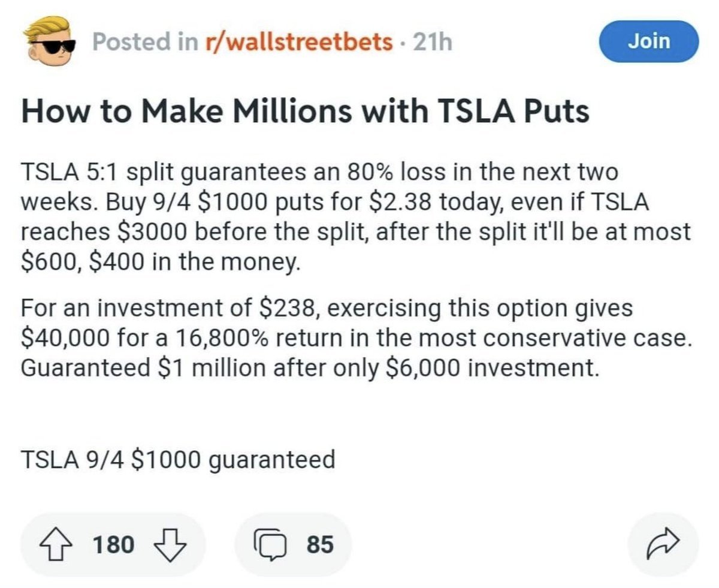
Task: Upvote the TSLA Puts post
Action: [x=59, y=545]
